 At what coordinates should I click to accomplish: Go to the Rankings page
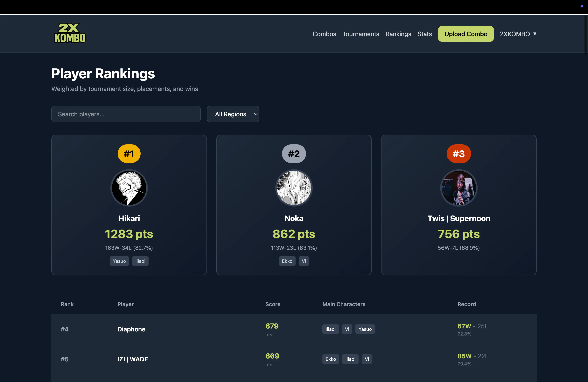[x=398, y=34]
